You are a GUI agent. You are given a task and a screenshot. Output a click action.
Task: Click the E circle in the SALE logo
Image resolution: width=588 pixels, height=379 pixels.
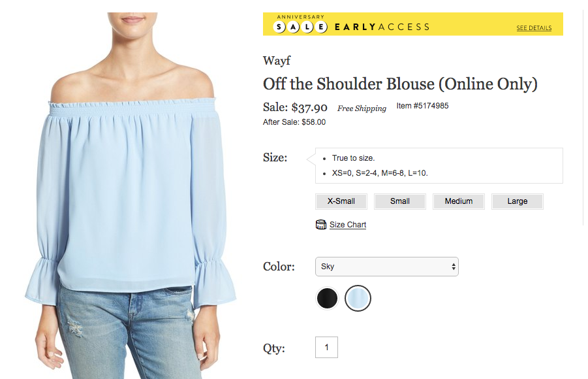coord(321,27)
